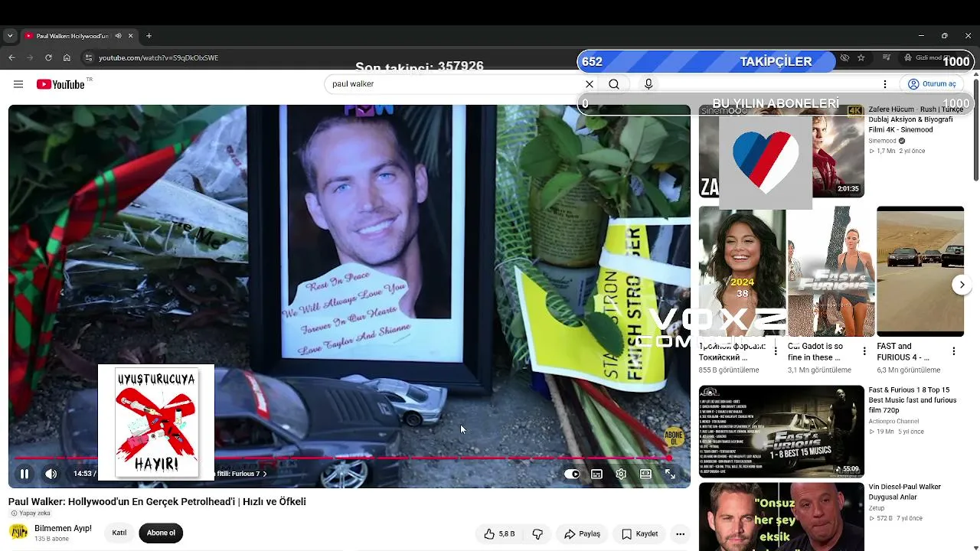Screen dimensions: 980x551
Task: Open more actions ellipsis below video
Action: pyautogui.click(x=680, y=534)
